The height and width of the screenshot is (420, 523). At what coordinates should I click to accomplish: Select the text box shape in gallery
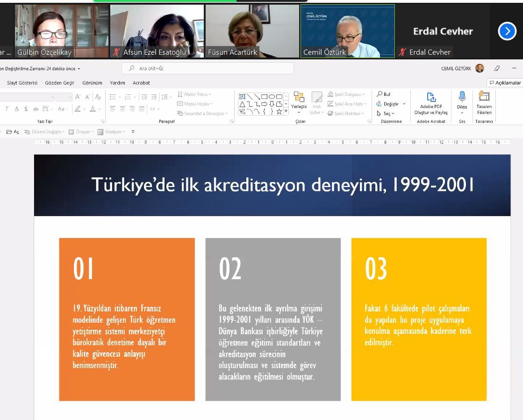(x=242, y=96)
